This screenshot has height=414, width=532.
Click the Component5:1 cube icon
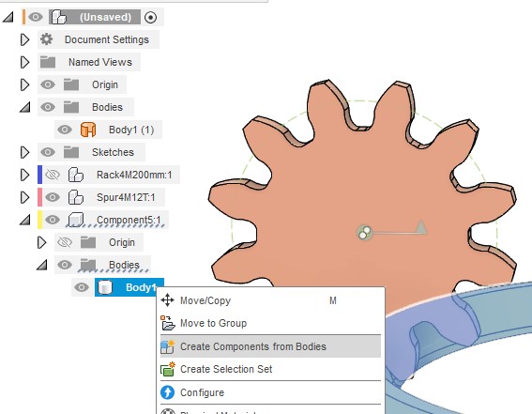pos(75,220)
